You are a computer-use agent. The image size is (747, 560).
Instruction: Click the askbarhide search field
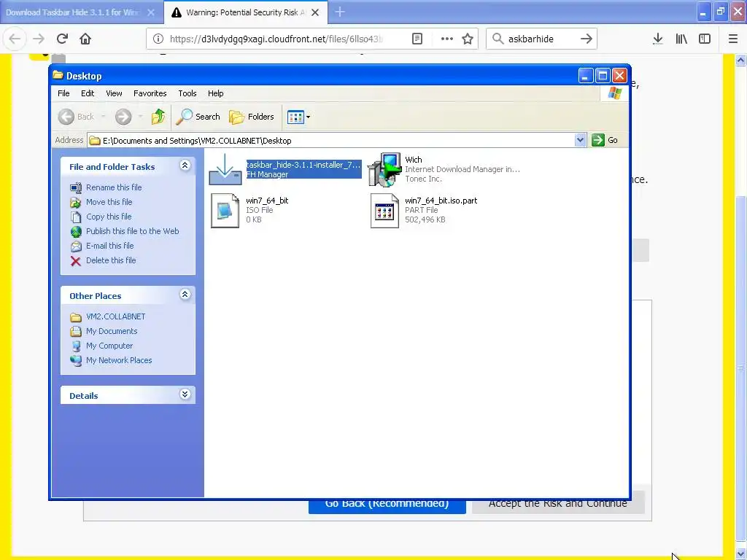pos(541,39)
